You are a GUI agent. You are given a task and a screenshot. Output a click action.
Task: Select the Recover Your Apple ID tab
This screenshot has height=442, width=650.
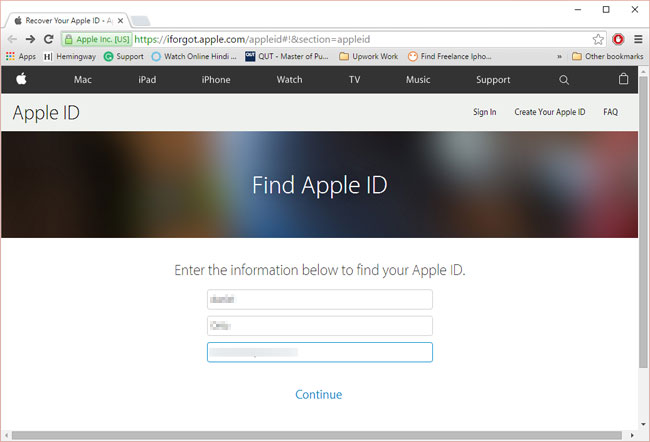pyautogui.click(x=66, y=20)
